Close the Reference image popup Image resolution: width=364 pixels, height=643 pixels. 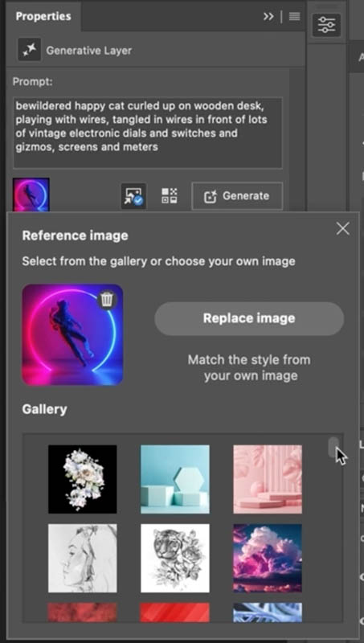pyautogui.click(x=342, y=228)
